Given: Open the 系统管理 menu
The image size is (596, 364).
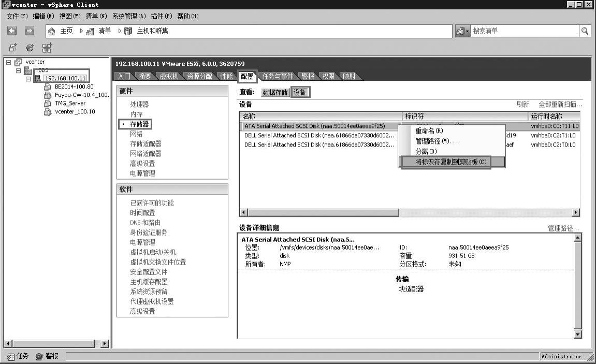Looking at the screenshot, I should [x=129, y=16].
